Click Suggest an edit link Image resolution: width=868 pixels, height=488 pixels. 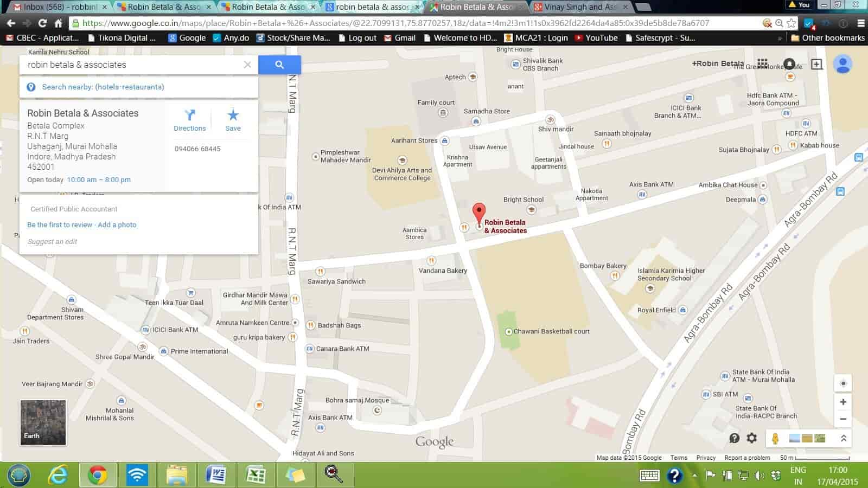pos(52,241)
